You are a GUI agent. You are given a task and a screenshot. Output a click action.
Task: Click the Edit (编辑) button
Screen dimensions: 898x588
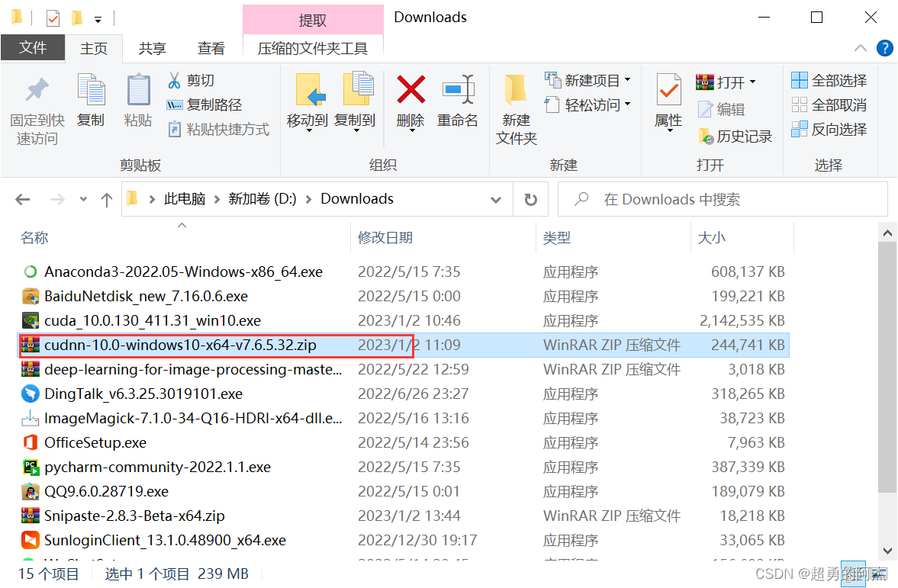point(721,109)
